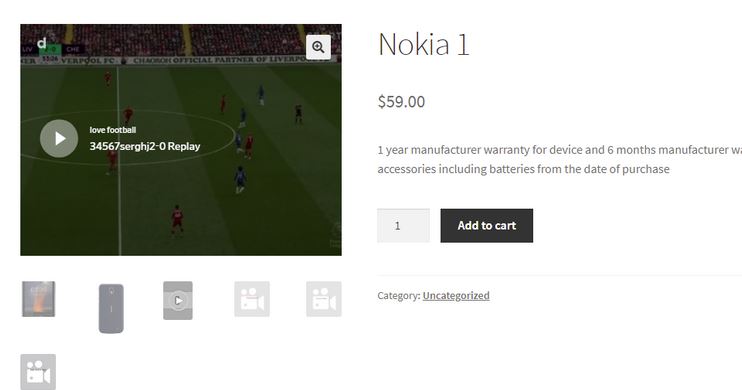Viewport: 742px width, 390px height.
Task: Open the 'love football' channel link
Action: (113, 130)
